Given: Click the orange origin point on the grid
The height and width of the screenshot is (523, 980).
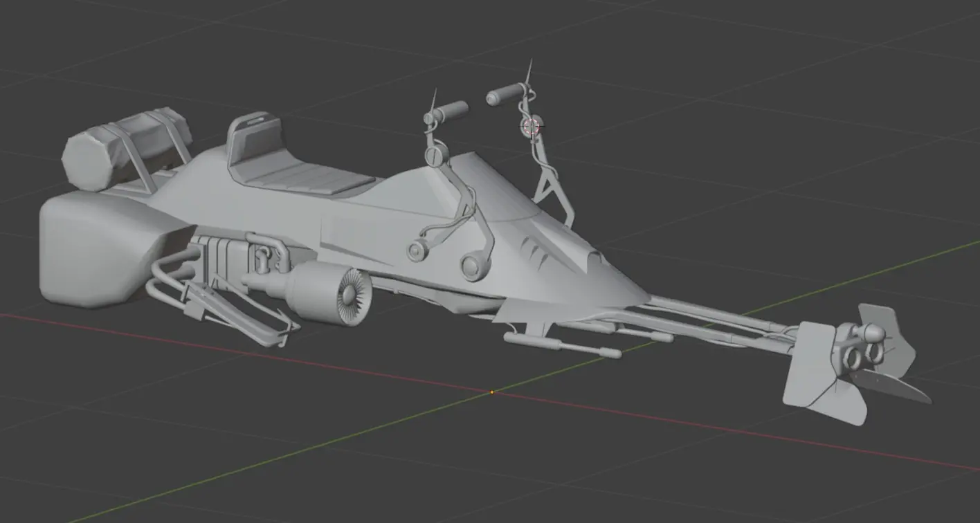Looking at the screenshot, I should (492, 392).
